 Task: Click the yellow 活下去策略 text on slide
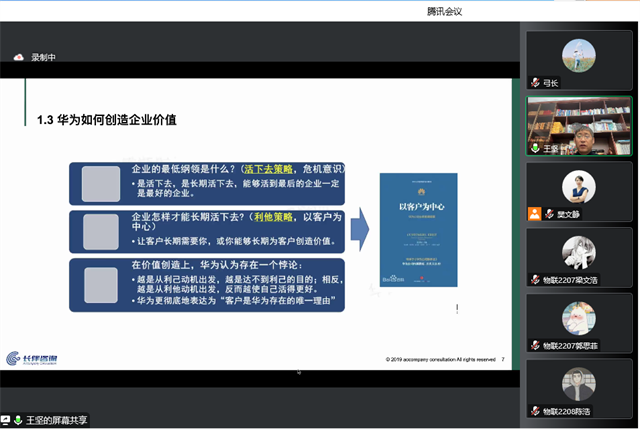click(268, 169)
